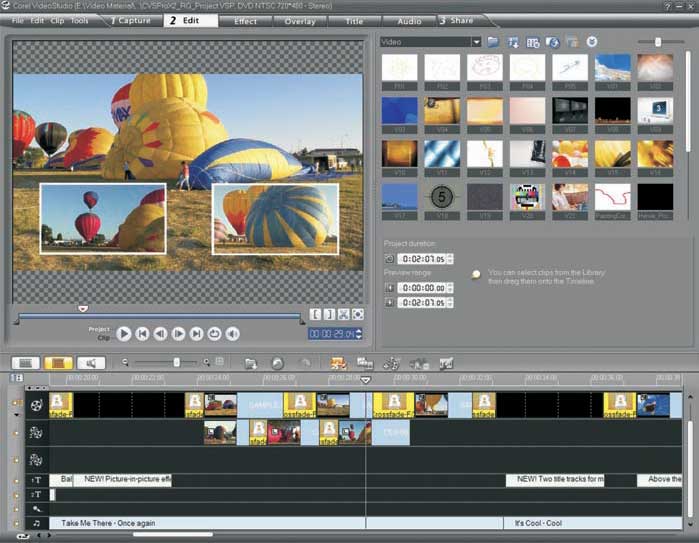
Task: Click the Enlarge preview window icon
Action: click(x=358, y=314)
